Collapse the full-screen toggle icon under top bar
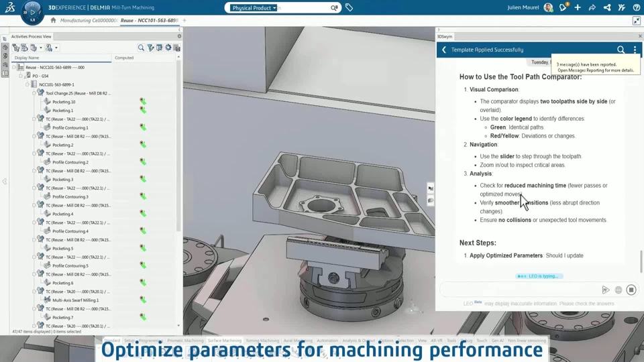Screen dimensions: 644x362 pyautogui.click(x=637, y=21)
